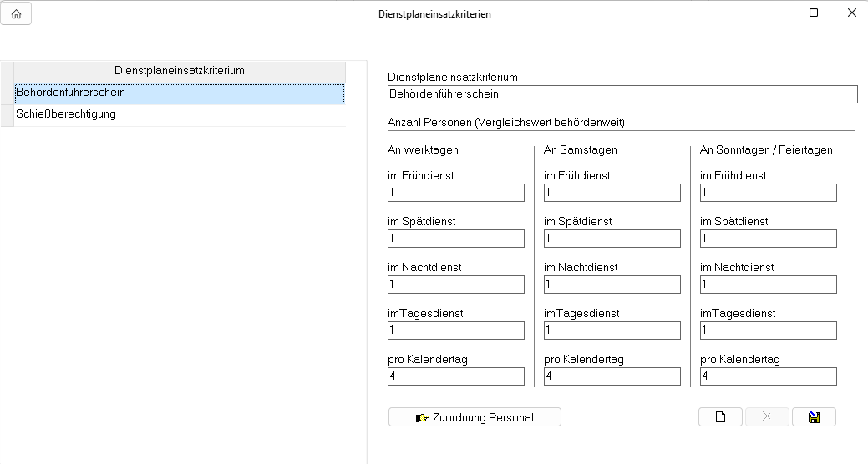Click the delete X icon button
The height and width of the screenshot is (464, 868).
click(x=767, y=417)
